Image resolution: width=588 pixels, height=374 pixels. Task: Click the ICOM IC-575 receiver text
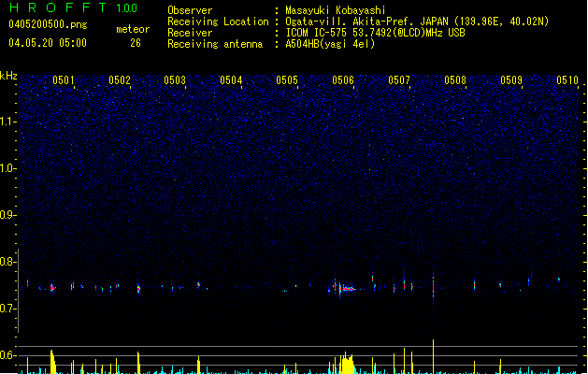pos(375,33)
